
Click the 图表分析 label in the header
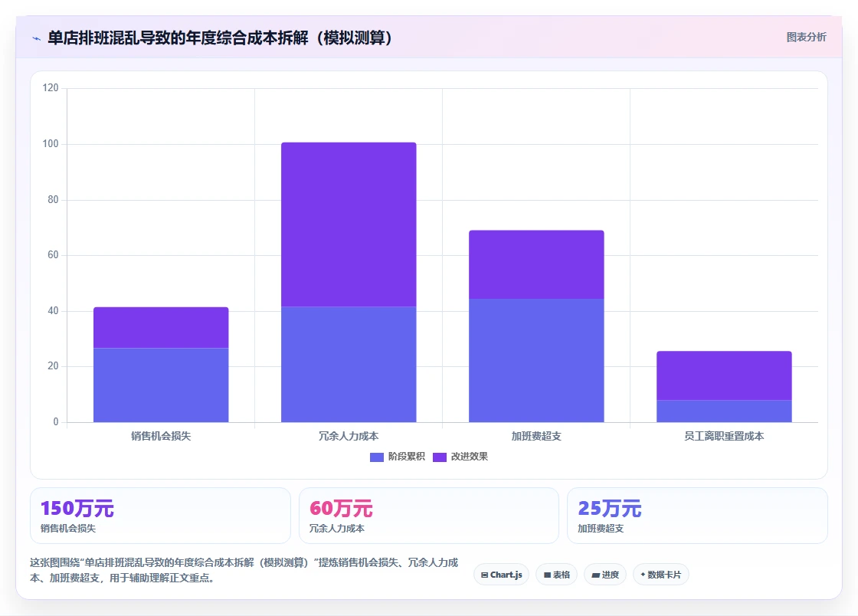tap(806, 38)
